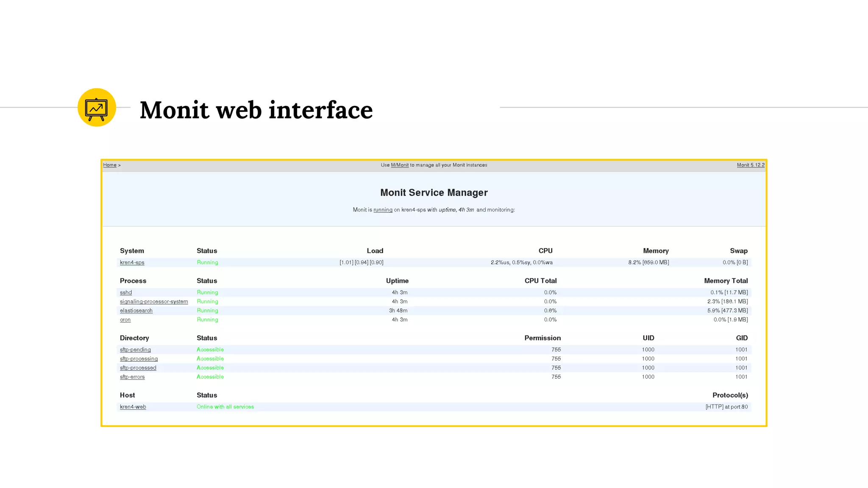Click the 'running' link in the status line
Viewport: 868px width, 488px height.
coord(383,210)
